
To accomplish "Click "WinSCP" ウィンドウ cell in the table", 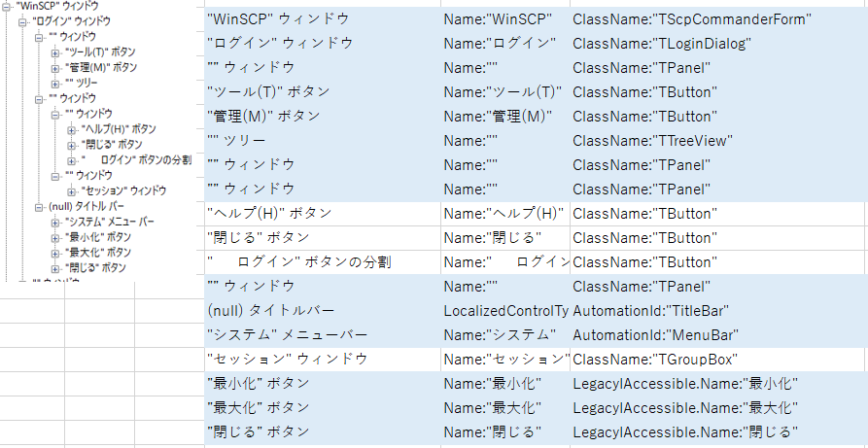I will pyautogui.click(x=323, y=18).
